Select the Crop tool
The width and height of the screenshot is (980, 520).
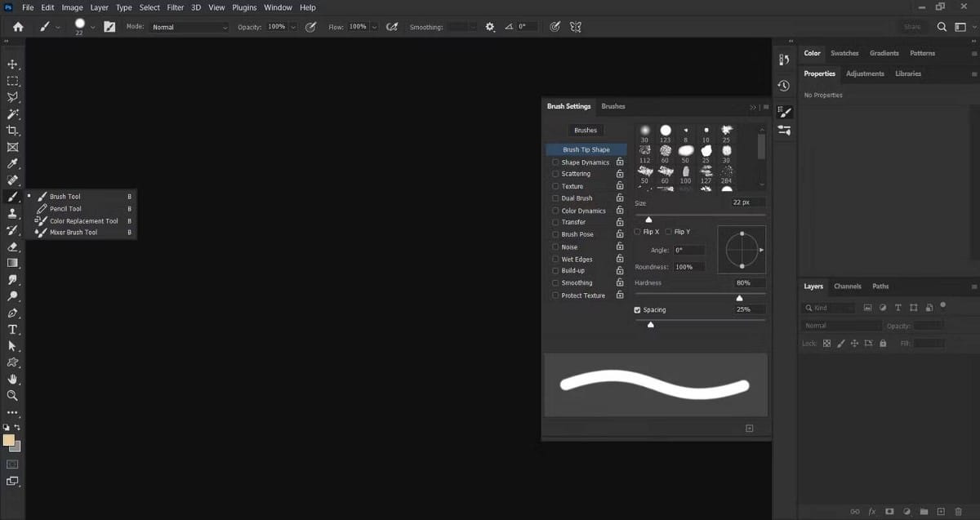(x=11, y=129)
